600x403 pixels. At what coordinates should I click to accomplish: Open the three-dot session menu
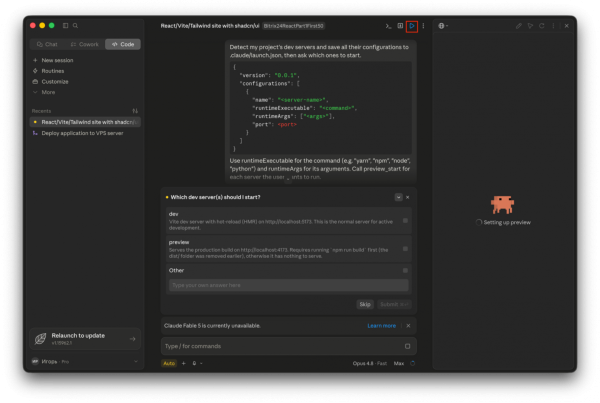point(423,26)
